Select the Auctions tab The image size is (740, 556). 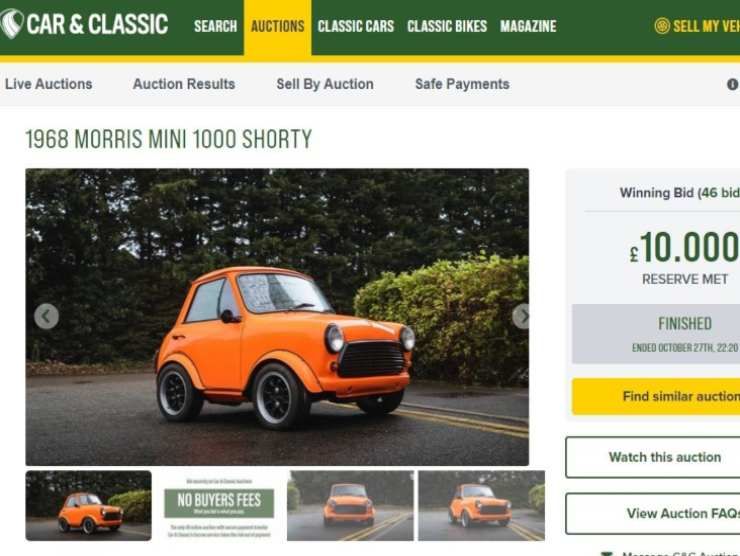coord(278,27)
